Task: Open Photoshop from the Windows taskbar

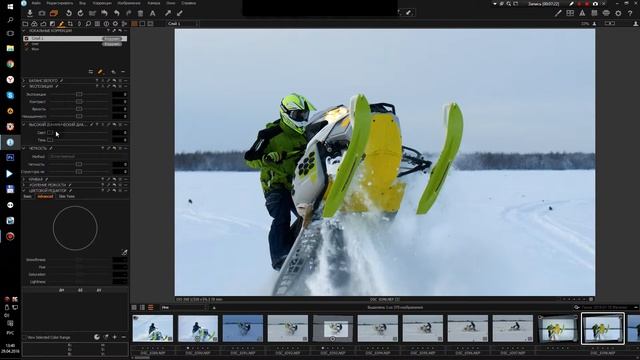Action: tap(10, 158)
